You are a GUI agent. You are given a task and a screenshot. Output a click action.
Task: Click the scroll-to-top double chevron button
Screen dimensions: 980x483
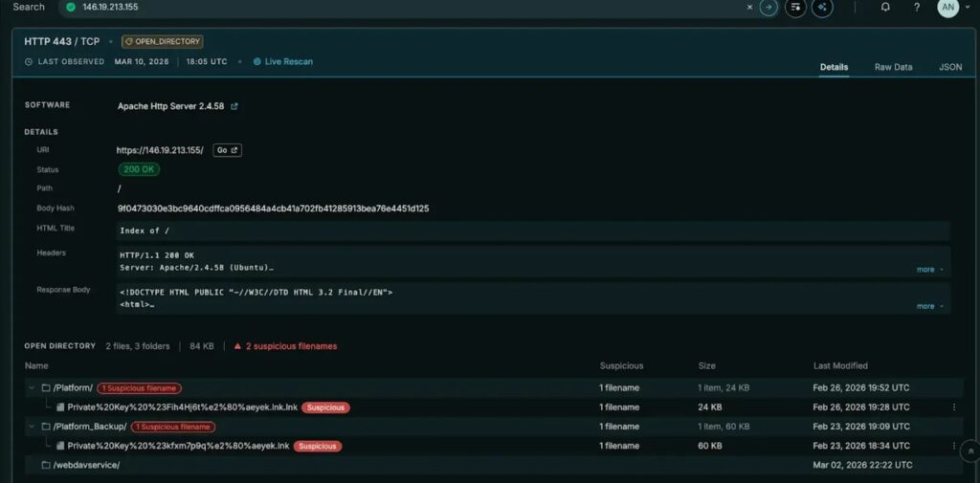coord(969,450)
